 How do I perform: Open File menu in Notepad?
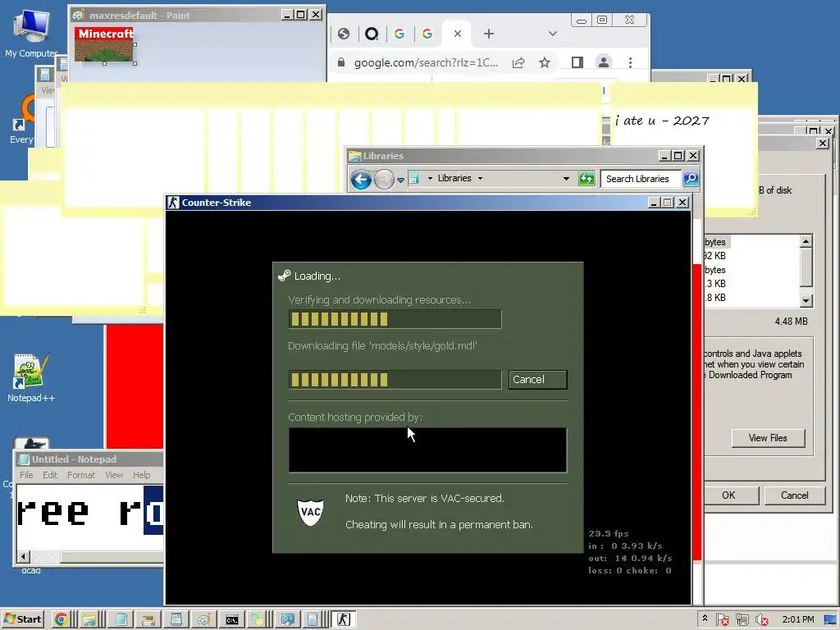tap(26, 475)
